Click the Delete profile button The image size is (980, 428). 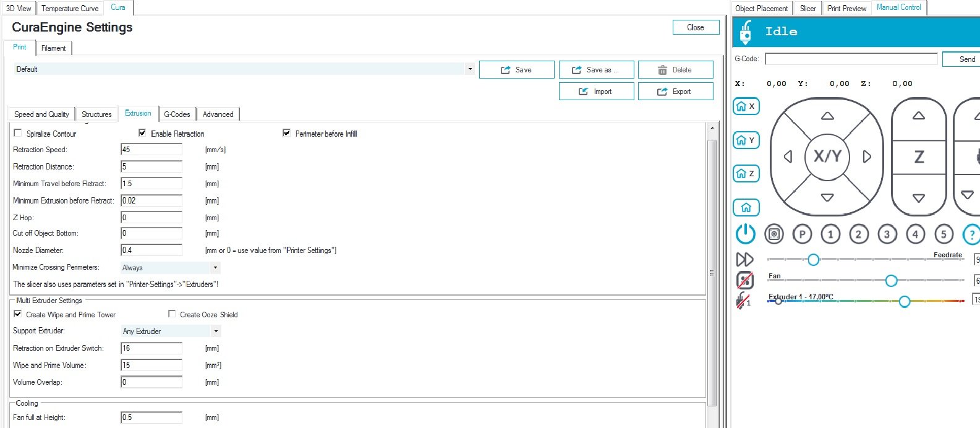click(x=675, y=70)
